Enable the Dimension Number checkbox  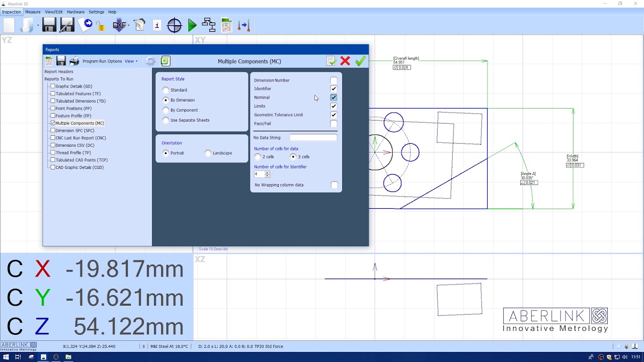click(334, 80)
